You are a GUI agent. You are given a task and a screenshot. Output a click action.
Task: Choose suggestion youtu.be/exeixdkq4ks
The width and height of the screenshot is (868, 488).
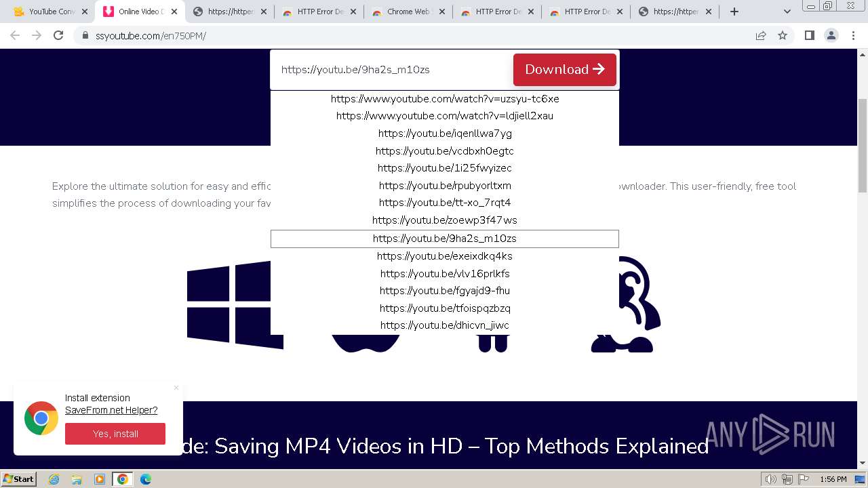click(x=445, y=256)
